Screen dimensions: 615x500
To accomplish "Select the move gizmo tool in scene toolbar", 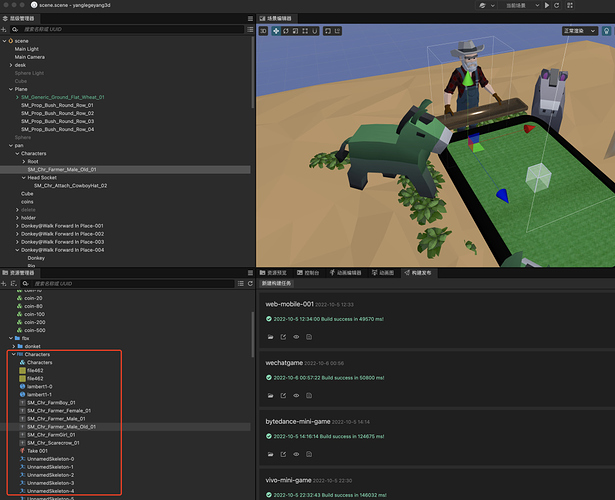I will click(276, 31).
